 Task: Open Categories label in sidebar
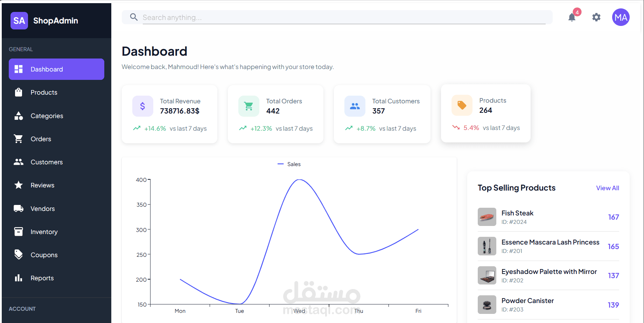click(x=47, y=116)
